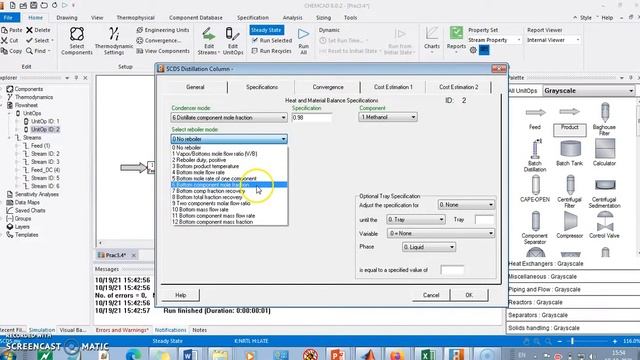Click specified value input field
640x360 pixels.
(x=452, y=270)
